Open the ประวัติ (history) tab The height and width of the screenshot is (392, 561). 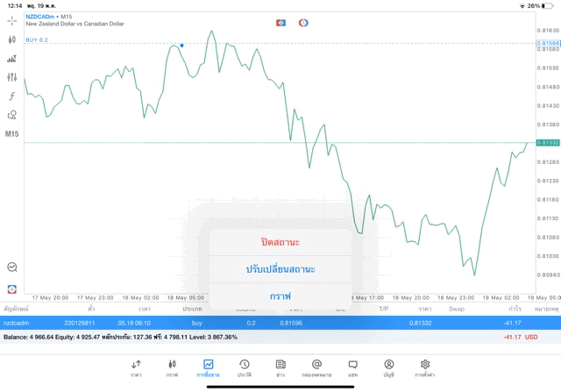coord(244,367)
